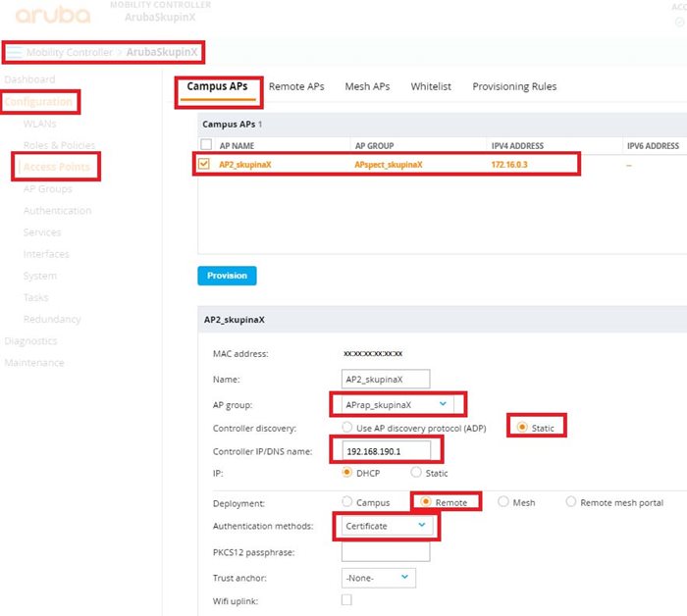The height and width of the screenshot is (616, 687).
Task: Select Access Points in sidebar
Action: coord(57,167)
